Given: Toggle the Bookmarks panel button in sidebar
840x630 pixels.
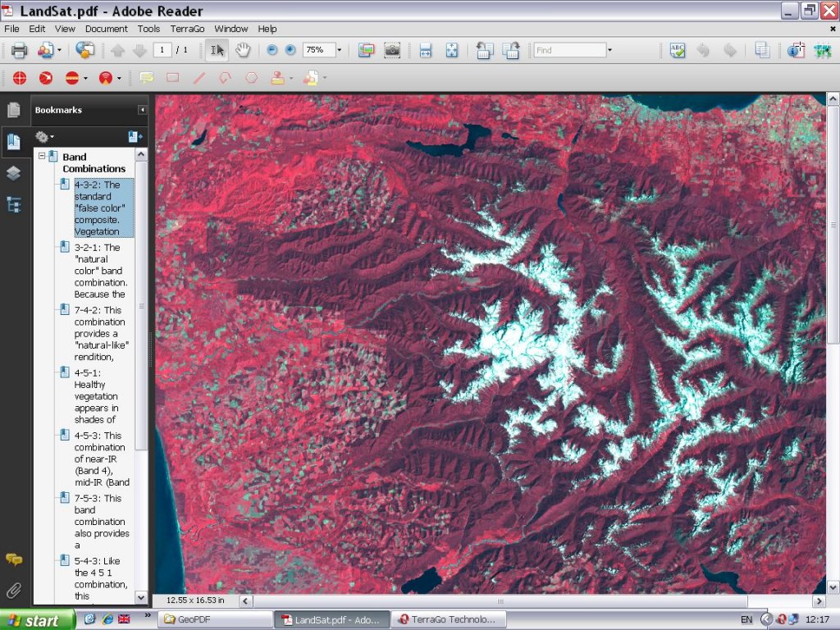Looking at the screenshot, I should pos(13,141).
